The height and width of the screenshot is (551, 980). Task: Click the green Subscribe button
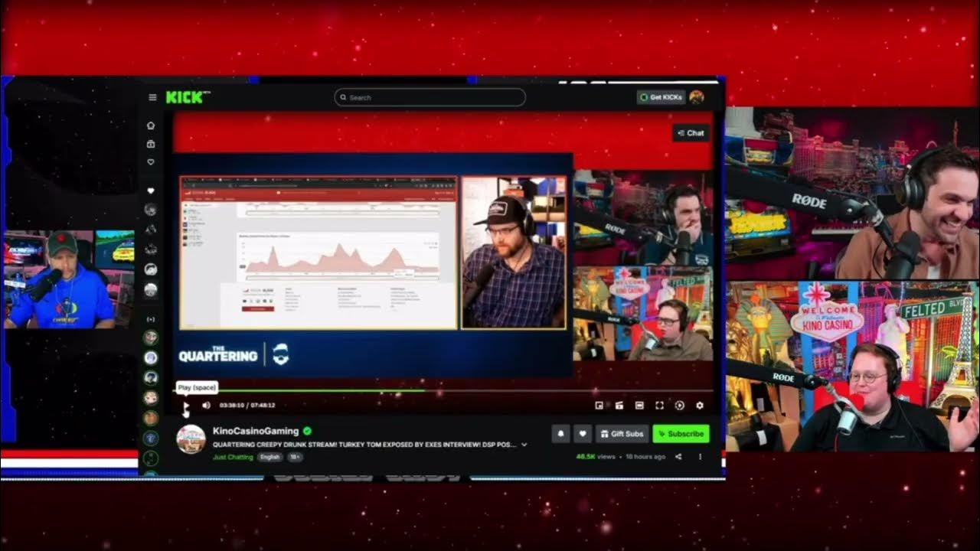click(681, 434)
